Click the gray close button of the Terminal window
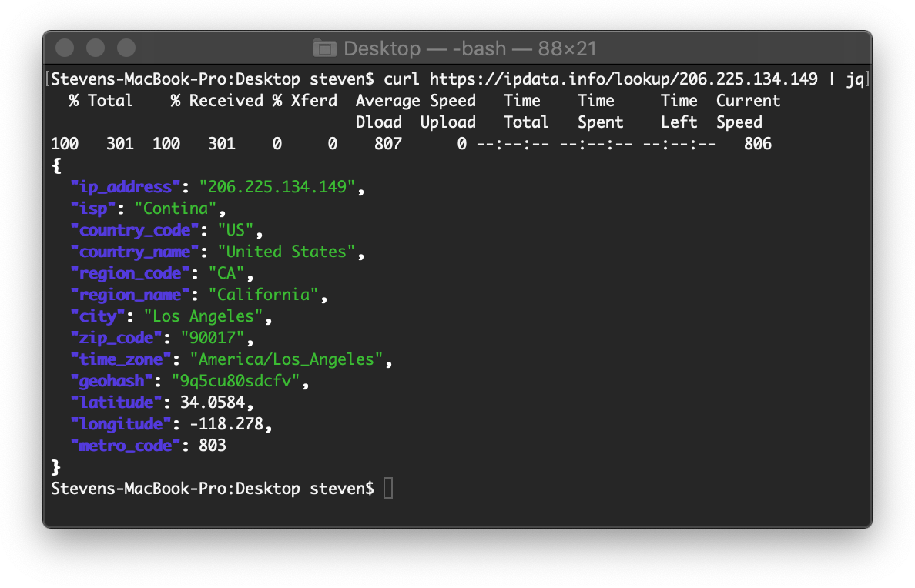 pyautogui.click(x=65, y=48)
